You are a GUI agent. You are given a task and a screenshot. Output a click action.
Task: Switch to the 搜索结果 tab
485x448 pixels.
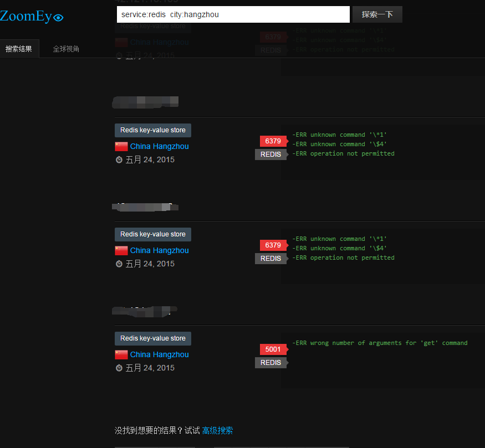point(19,49)
